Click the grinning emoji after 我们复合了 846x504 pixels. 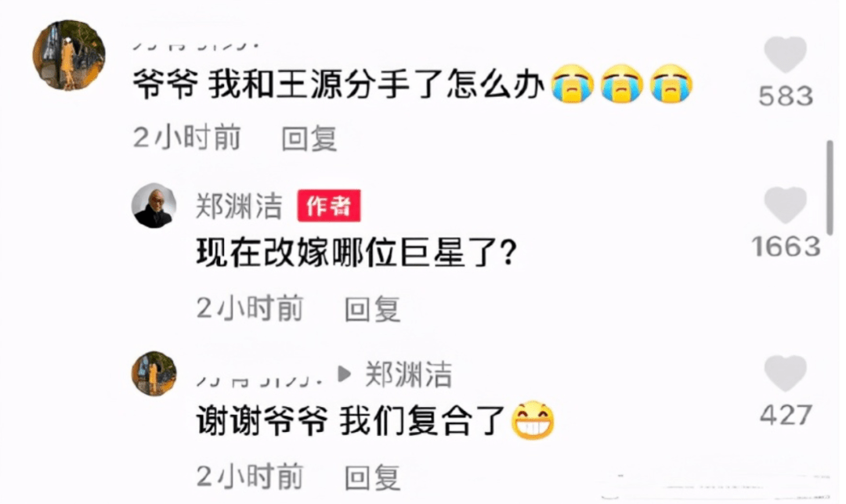tap(533, 420)
